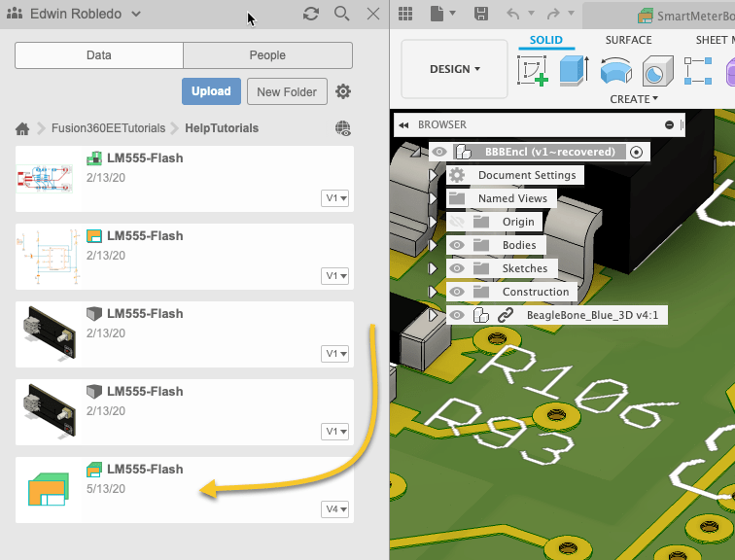Select the SOLID ribbon tab

(x=546, y=40)
